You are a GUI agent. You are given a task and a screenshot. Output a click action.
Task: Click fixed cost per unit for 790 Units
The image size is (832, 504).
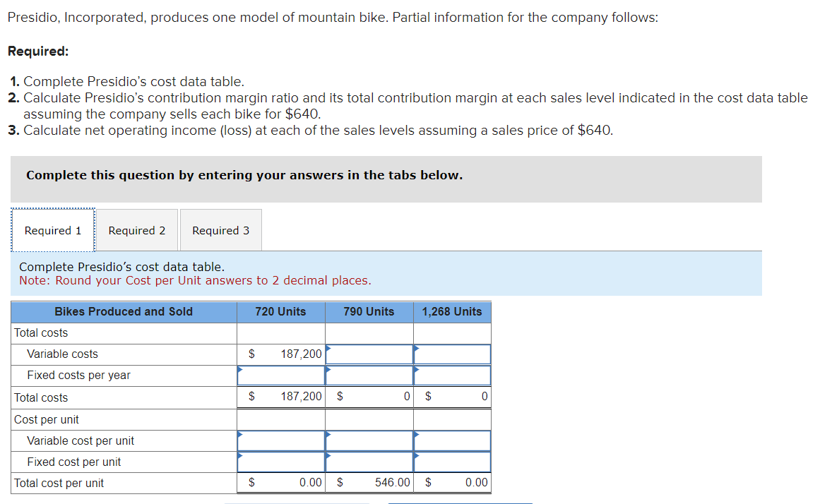(369, 462)
